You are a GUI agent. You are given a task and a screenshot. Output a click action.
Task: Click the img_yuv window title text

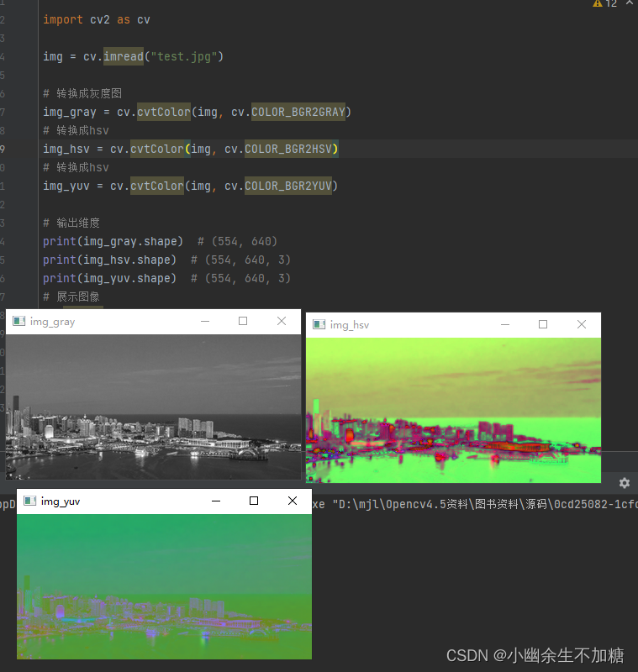pyautogui.click(x=61, y=501)
